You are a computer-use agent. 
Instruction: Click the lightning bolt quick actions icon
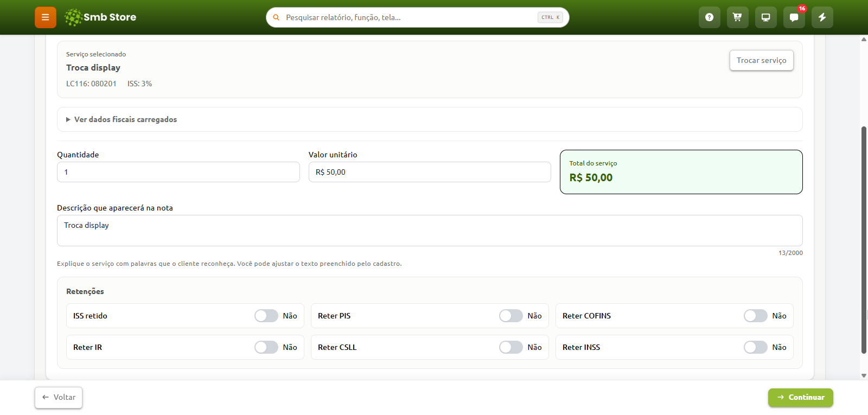(822, 17)
